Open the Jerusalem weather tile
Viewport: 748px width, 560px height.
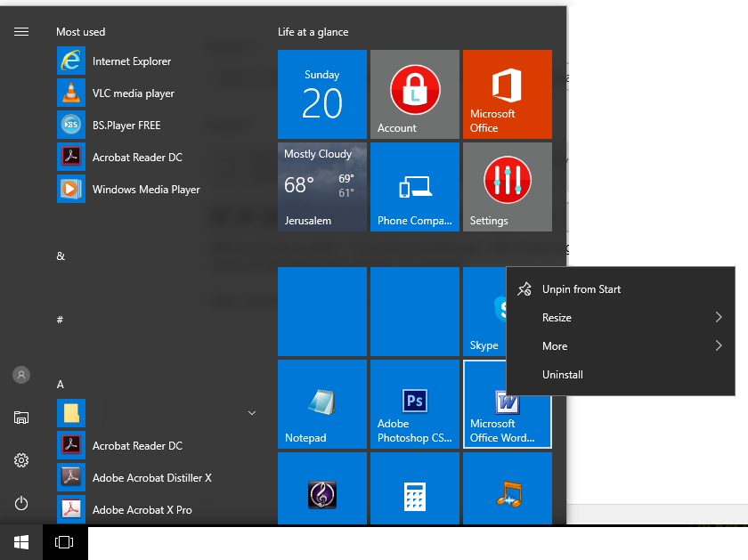[322, 186]
